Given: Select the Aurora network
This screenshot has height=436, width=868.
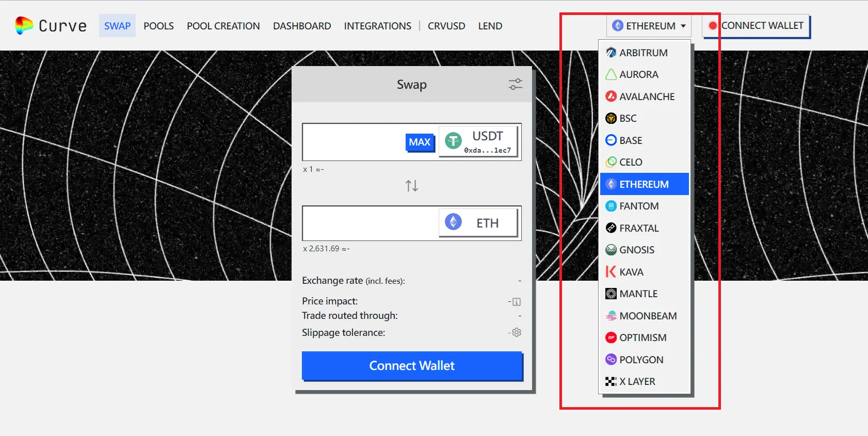Looking at the screenshot, I should tap(645, 74).
